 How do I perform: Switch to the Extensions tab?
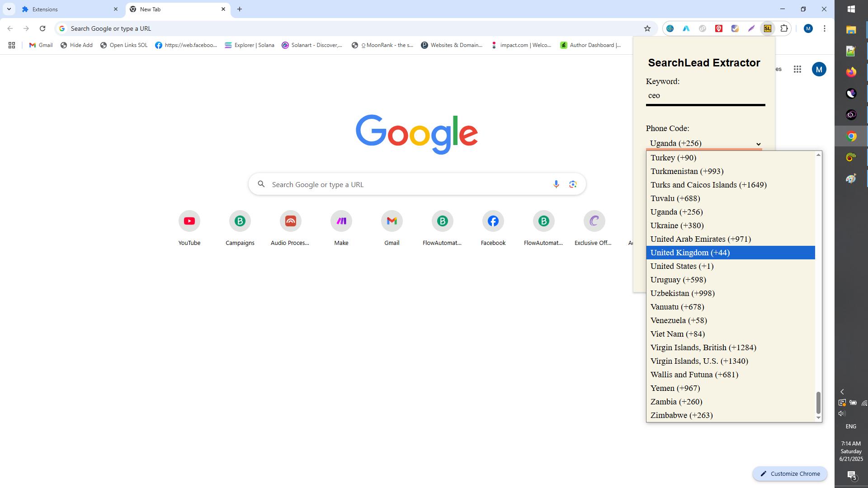[x=45, y=9]
